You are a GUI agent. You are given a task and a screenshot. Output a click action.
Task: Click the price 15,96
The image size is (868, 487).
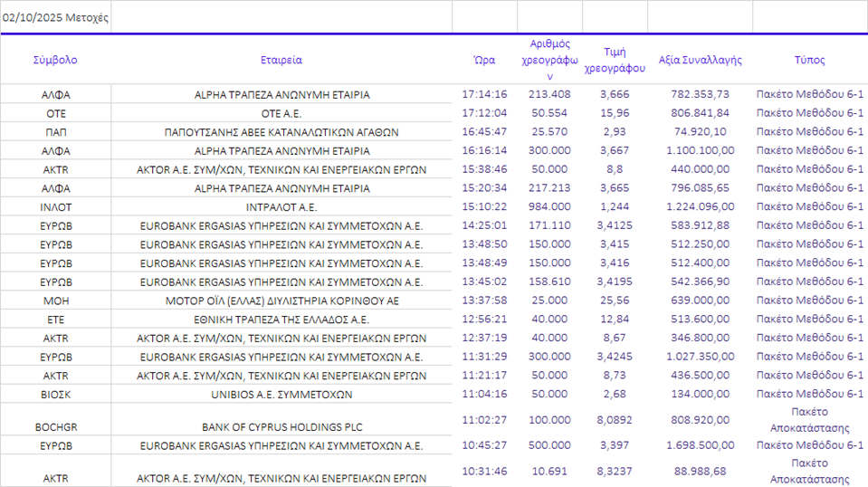[615, 113]
